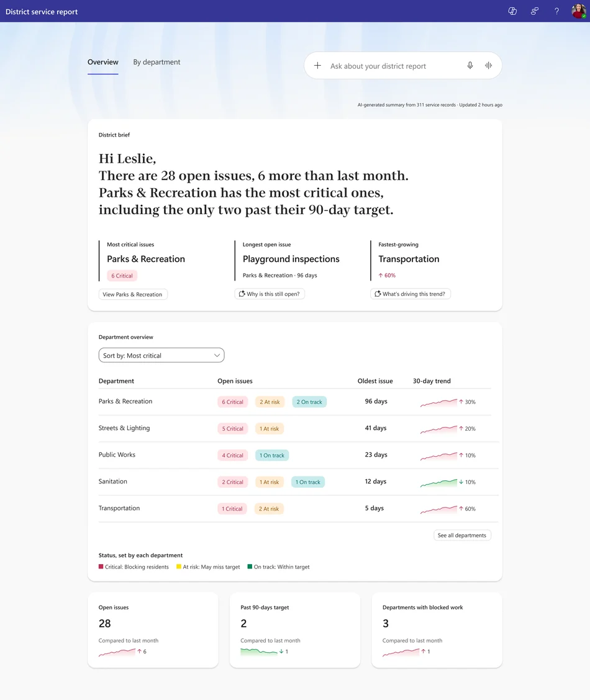Switch to the By department tab

point(157,62)
